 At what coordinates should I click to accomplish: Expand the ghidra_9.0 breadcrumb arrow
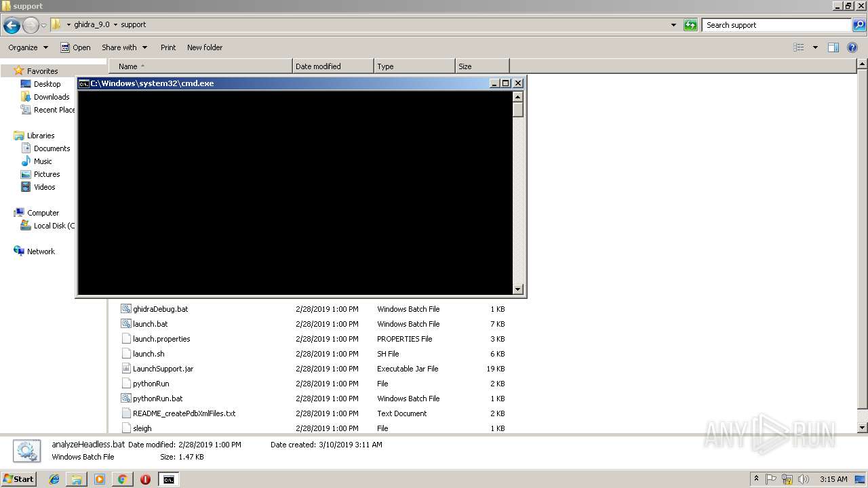point(115,25)
